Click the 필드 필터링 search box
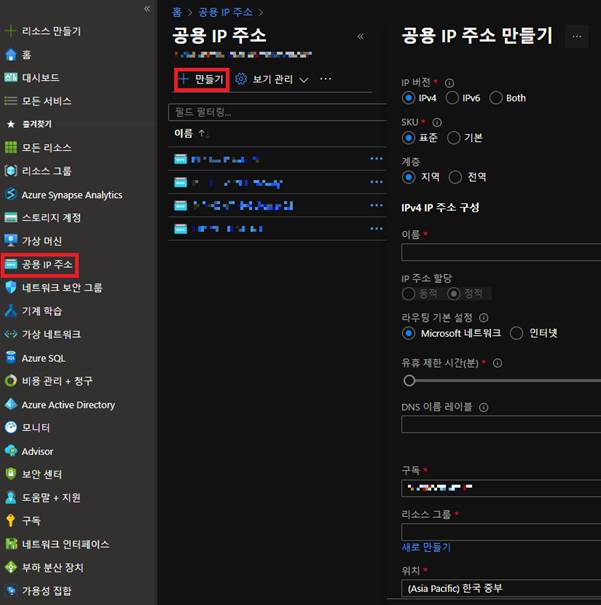The height and width of the screenshot is (605, 601). (x=278, y=112)
